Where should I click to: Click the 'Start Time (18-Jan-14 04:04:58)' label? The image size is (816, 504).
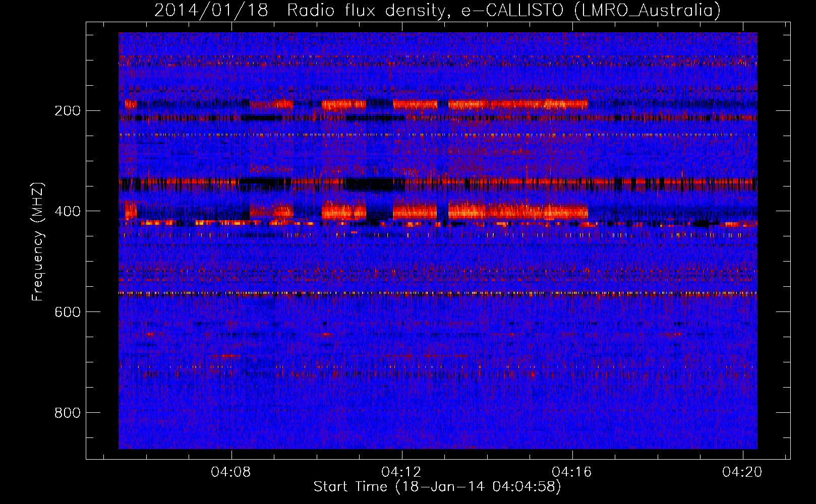pos(437,487)
